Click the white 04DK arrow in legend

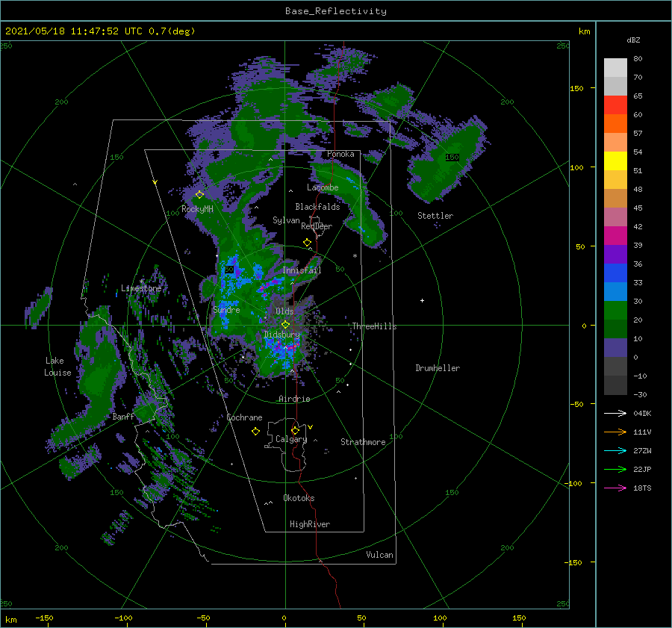click(615, 413)
